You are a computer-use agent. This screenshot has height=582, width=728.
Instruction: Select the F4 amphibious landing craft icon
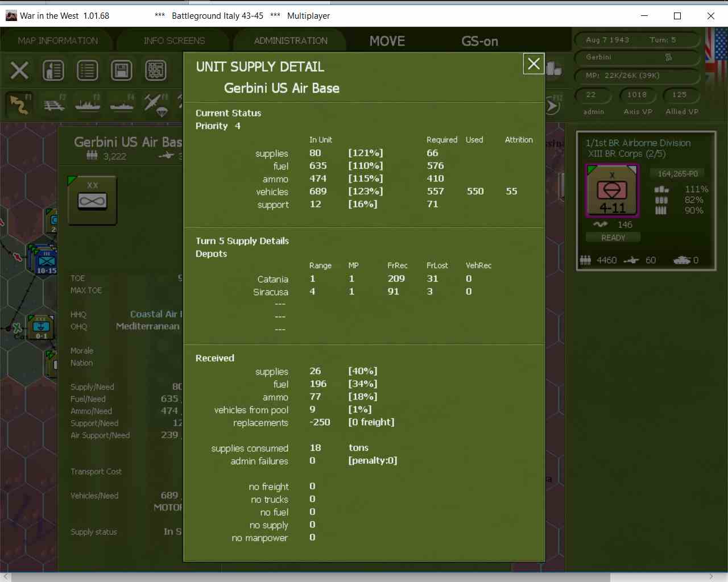click(122, 105)
